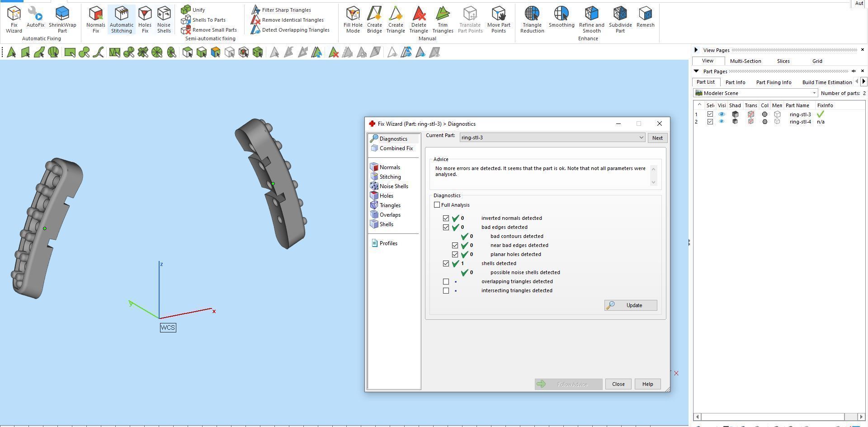868x427 pixels.
Task: Open Normals page in Fix Wizard sidebar
Action: click(x=385, y=167)
